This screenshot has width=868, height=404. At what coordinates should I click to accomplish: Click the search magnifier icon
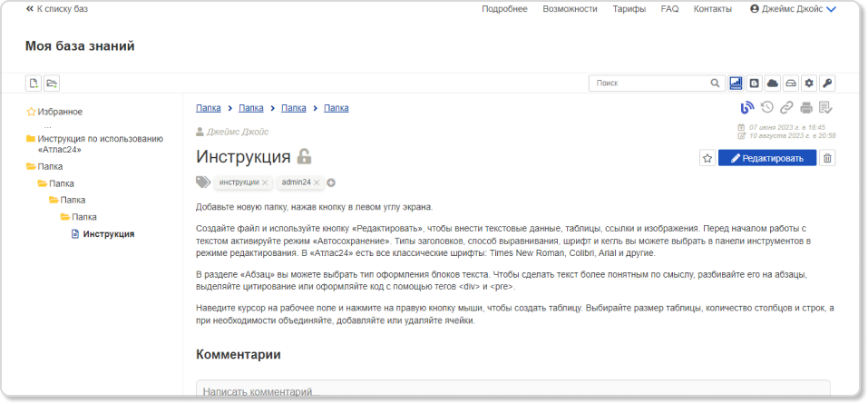click(x=716, y=84)
